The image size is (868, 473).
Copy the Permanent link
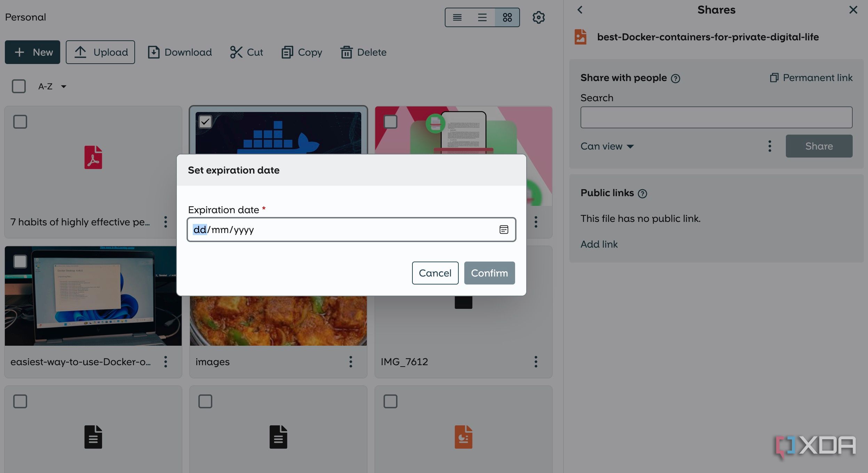click(811, 78)
